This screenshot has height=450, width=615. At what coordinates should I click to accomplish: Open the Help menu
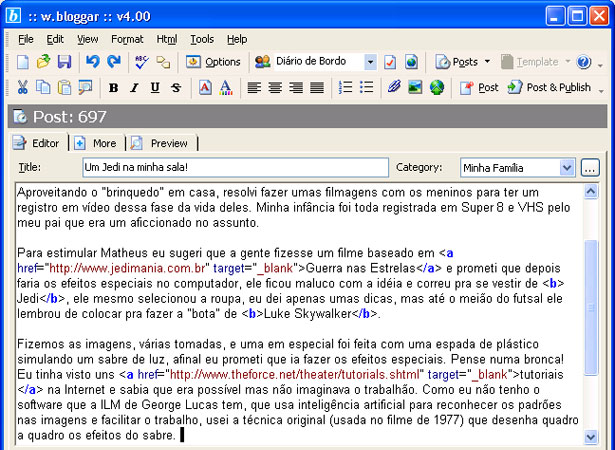click(237, 39)
